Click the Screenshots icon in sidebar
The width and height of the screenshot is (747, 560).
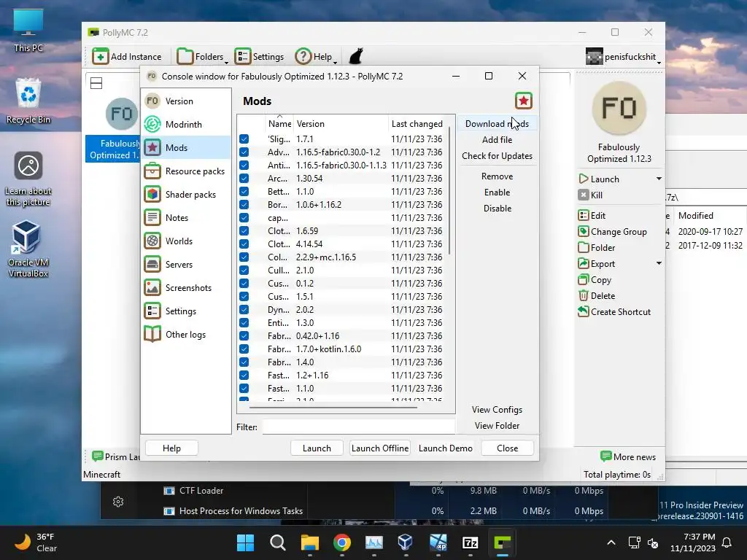coord(152,287)
